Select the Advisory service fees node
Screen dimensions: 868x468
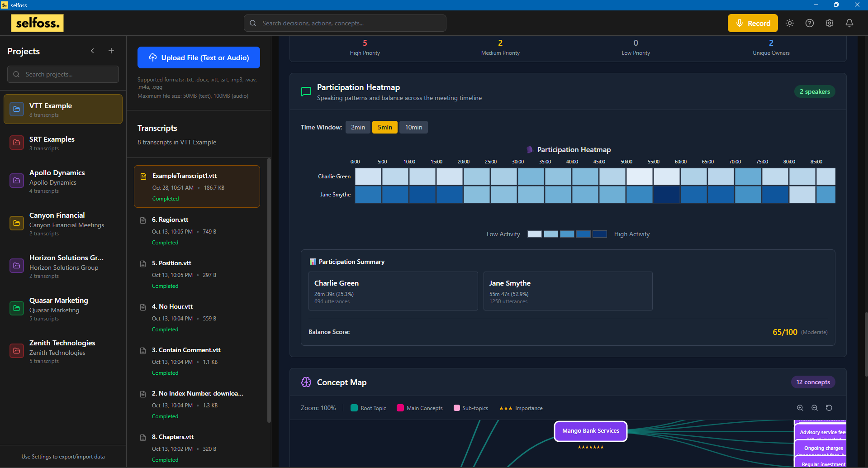click(821, 432)
